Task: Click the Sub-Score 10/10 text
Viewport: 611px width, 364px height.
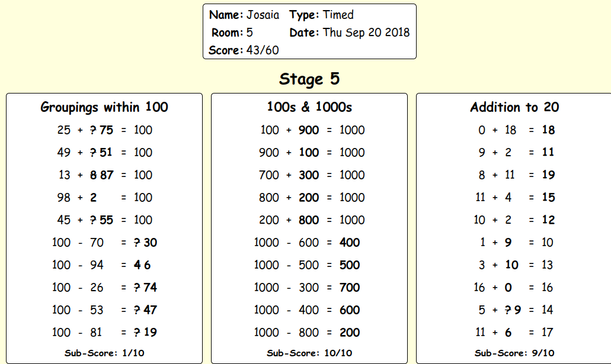Action: 309,353
